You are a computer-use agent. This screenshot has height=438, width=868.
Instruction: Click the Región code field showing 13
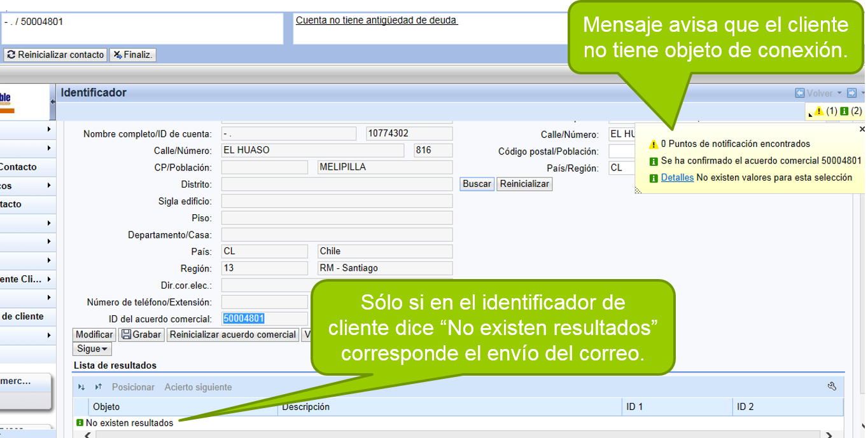point(265,268)
